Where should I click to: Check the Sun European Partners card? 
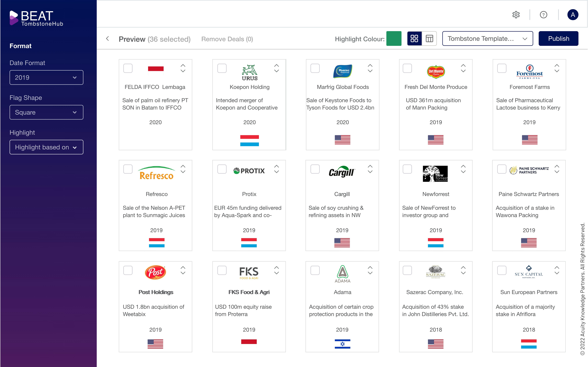[x=502, y=270]
